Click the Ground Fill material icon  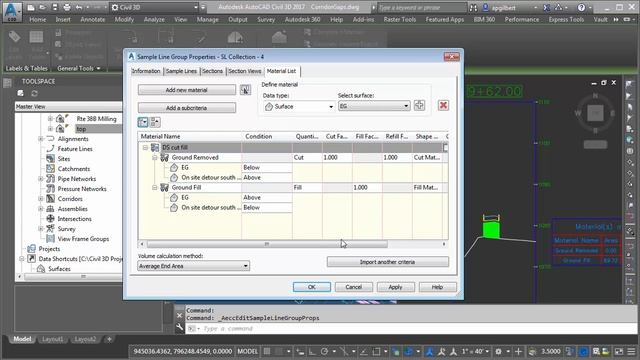pyautogui.click(x=164, y=187)
